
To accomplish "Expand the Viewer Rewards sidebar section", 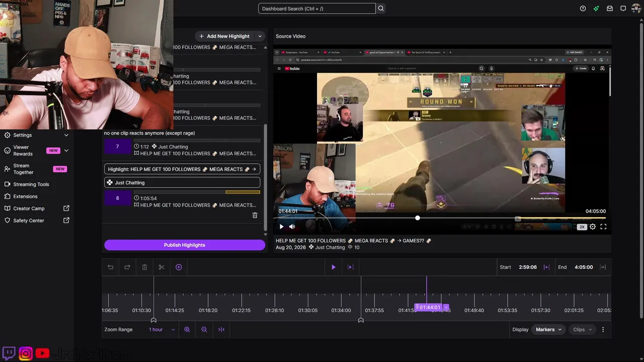I will 66,150.
